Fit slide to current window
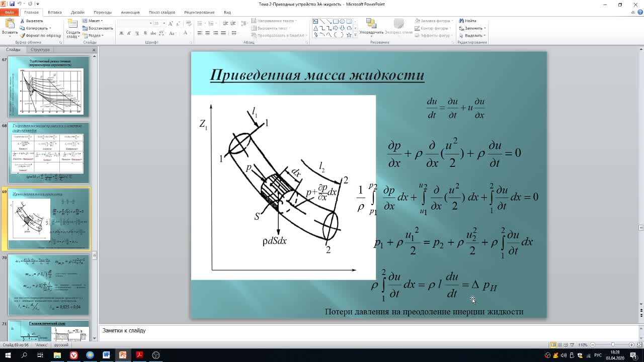The height and width of the screenshot is (362, 644). tap(639, 345)
